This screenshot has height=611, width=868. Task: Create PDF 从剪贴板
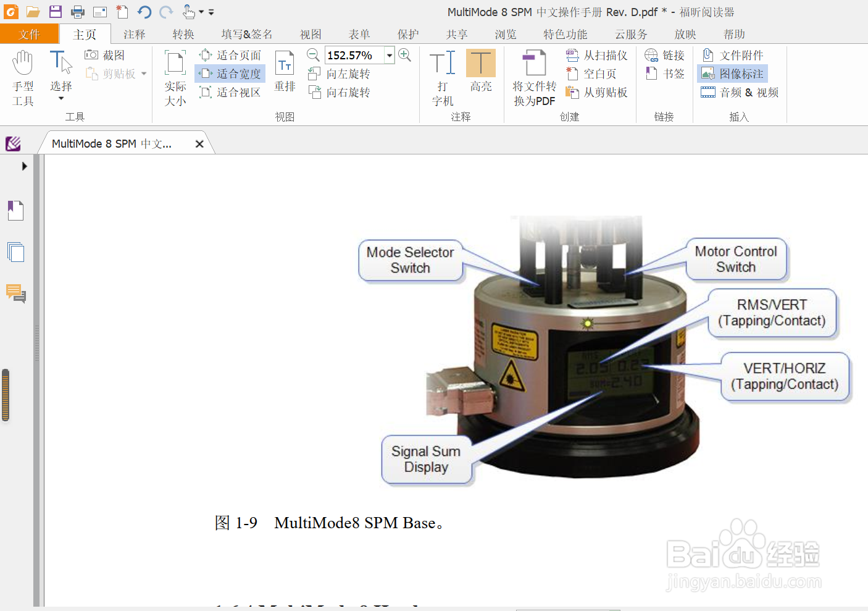596,93
